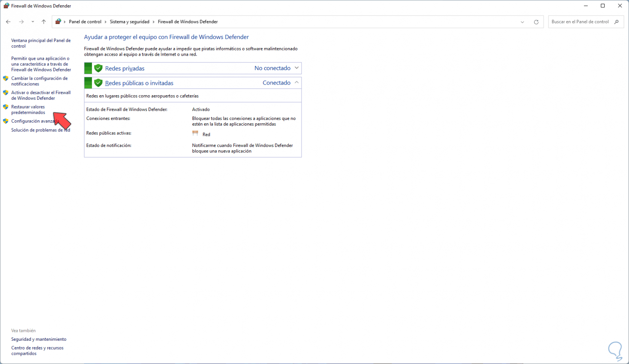Click shield icon beside 'Activar o desactivar'
Image resolution: width=629 pixels, height=364 pixels.
pyautogui.click(x=6, y=93)
